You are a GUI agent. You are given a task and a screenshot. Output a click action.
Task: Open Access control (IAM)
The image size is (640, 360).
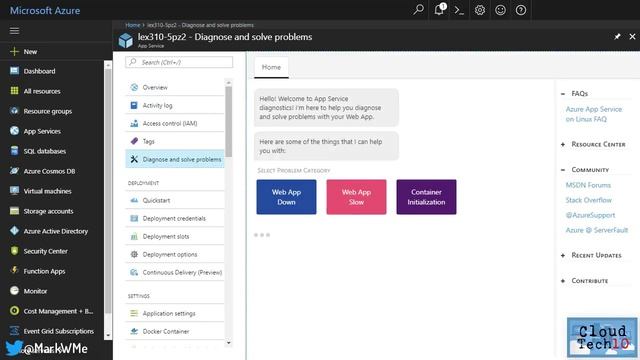175,123
